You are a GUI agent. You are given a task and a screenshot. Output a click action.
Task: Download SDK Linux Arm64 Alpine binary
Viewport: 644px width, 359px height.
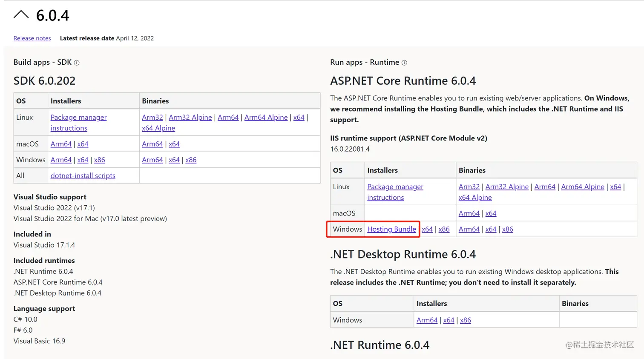click(x=266, y=117)
